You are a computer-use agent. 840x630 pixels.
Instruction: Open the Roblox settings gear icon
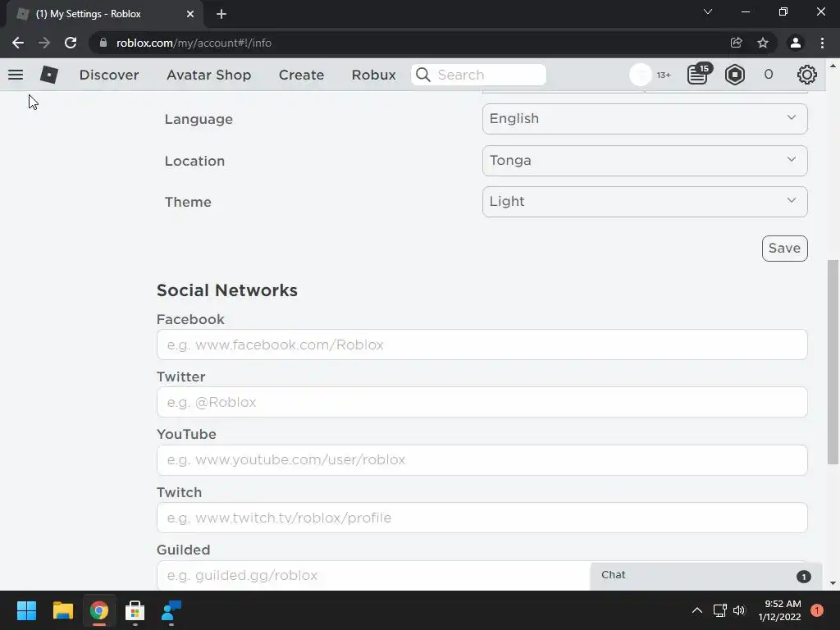pyautogui.click(x=807, y=75)
